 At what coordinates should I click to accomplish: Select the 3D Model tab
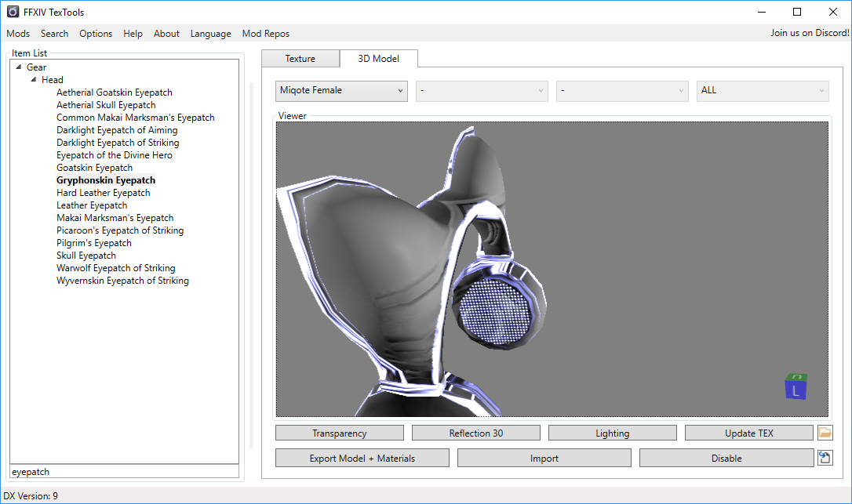[x=379, y=59]
